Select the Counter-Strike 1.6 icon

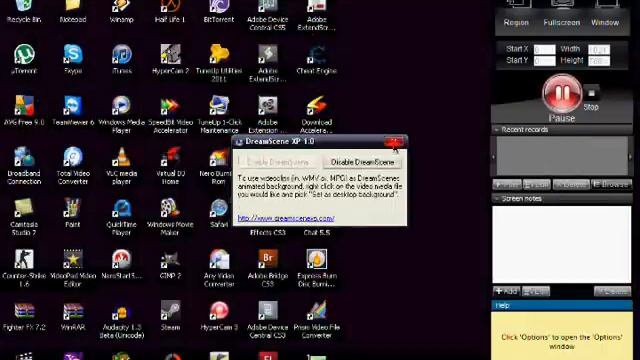tap(24, 268)
